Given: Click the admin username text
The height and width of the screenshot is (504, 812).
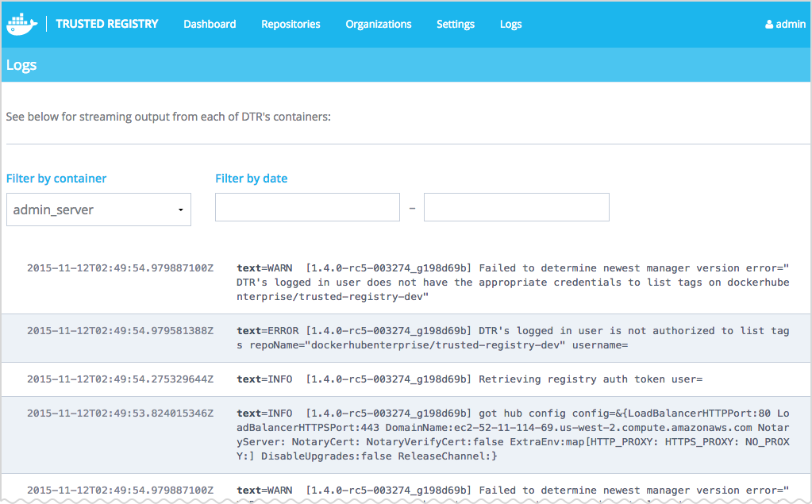Looking at the screenshot, I should point(791,24).
